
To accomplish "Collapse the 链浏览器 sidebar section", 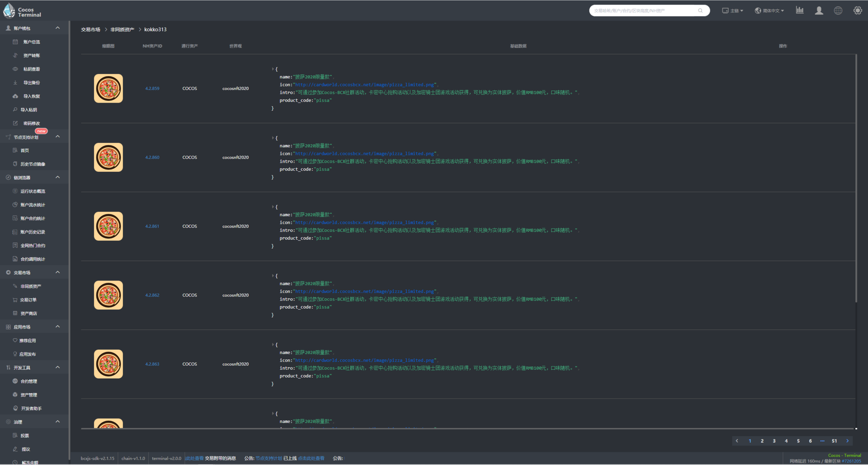I will [x=57, y=177].
